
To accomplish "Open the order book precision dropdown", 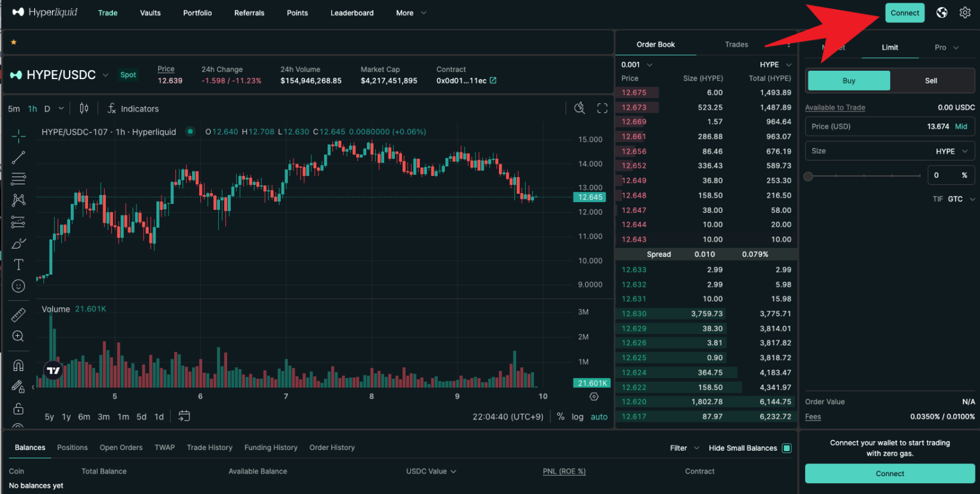I will (x=636, y=64).
